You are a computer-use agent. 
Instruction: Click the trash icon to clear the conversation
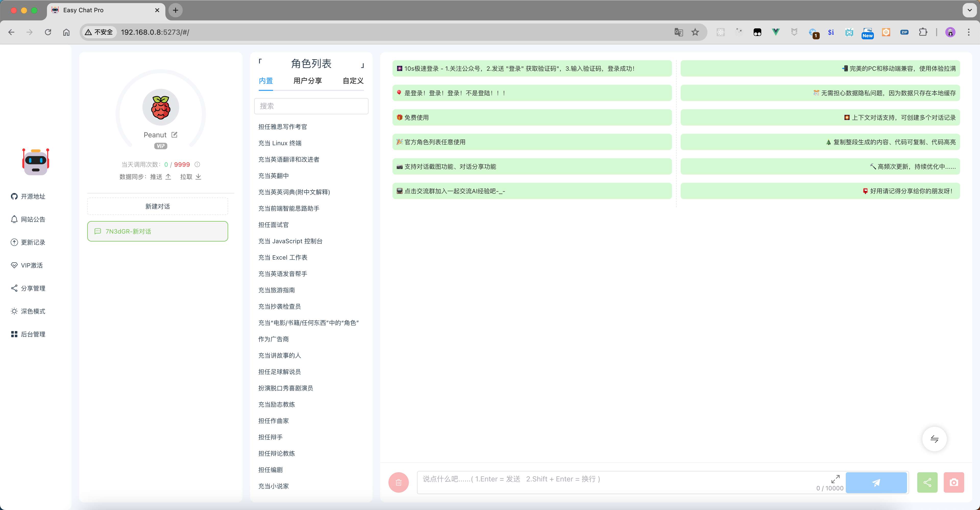(x=398, y=482)
